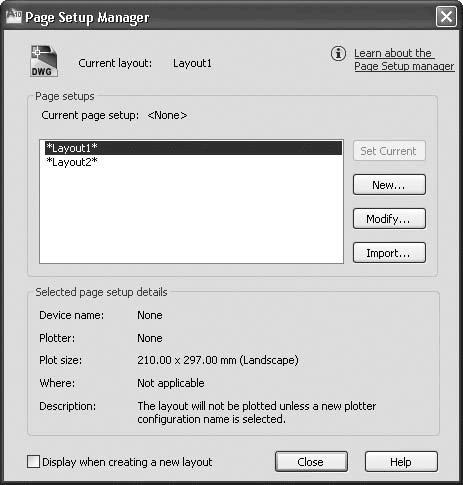This screenshot has width=463, height=485.
Task: Click the information circle icon
Action: point(338,54)
